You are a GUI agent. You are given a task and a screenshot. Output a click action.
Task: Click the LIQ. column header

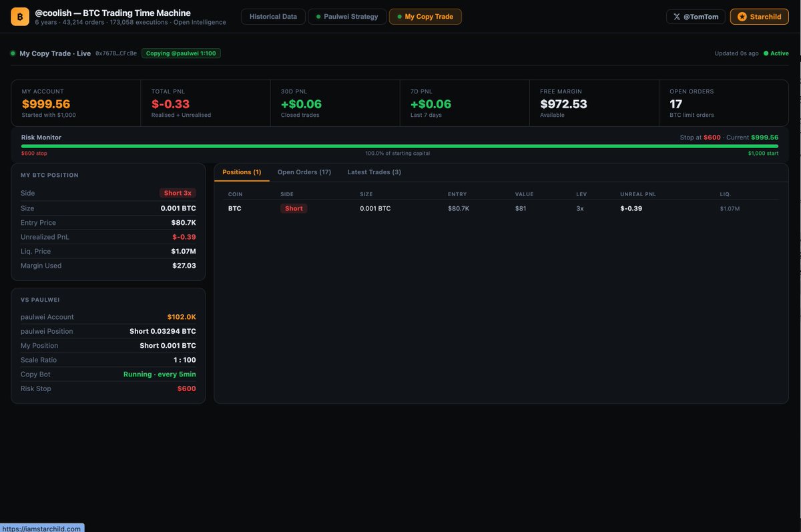(726, 194)
